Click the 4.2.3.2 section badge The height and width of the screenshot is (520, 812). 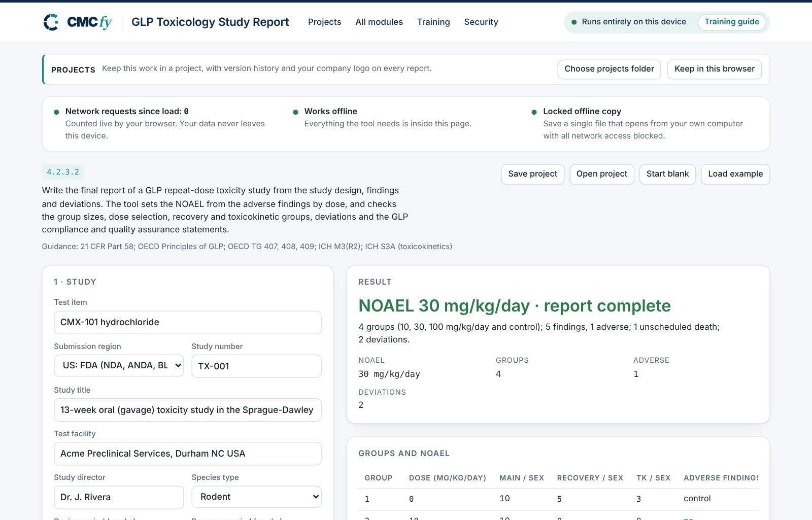click(x=63, y=172)
